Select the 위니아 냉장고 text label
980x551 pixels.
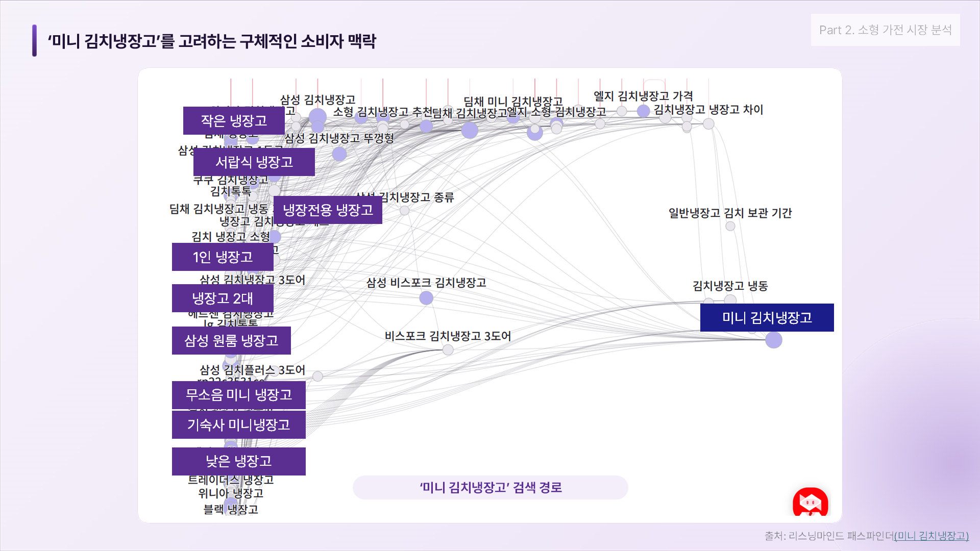[x=231, y=493]
